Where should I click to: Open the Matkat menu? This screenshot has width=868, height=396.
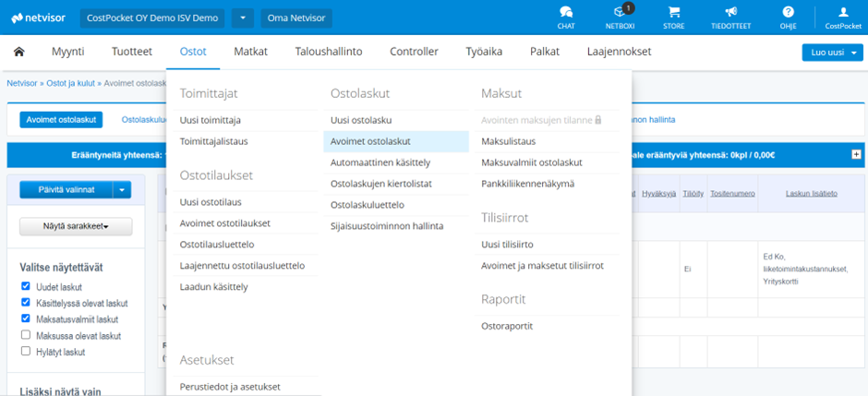[251, 52]
